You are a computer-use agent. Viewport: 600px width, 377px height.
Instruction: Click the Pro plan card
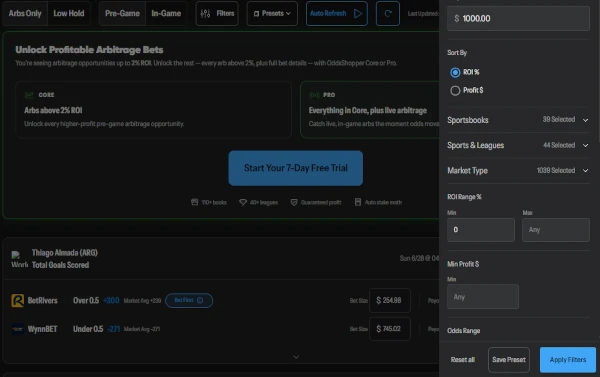(370, 109)
